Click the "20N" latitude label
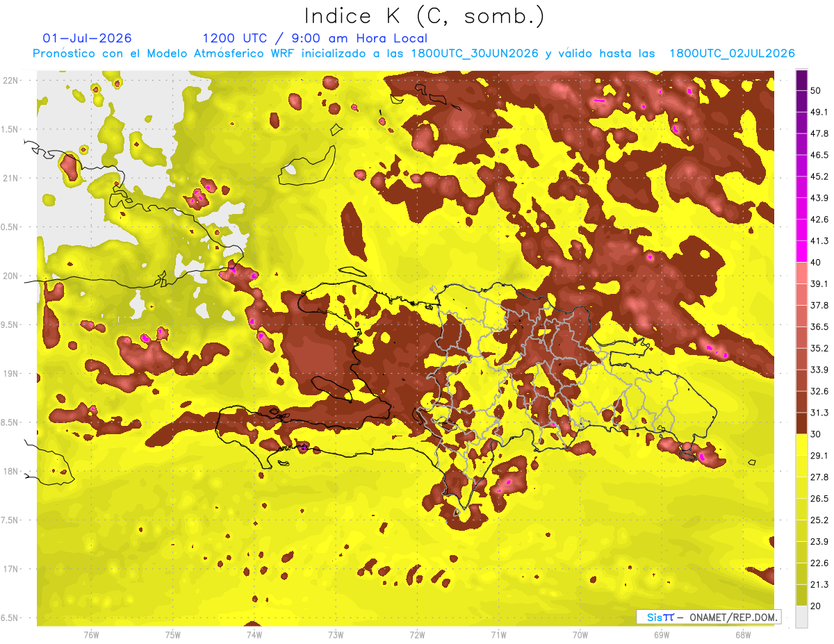 coord(10,276)
